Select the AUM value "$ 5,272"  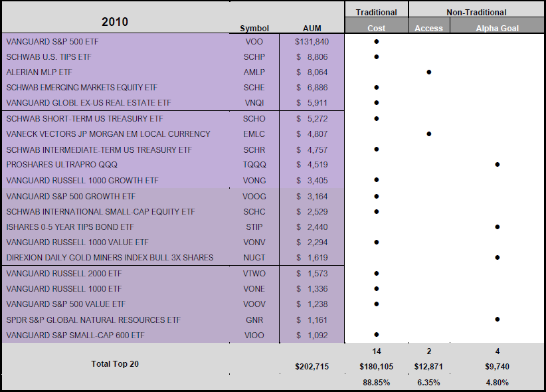[x=312, y=119]
